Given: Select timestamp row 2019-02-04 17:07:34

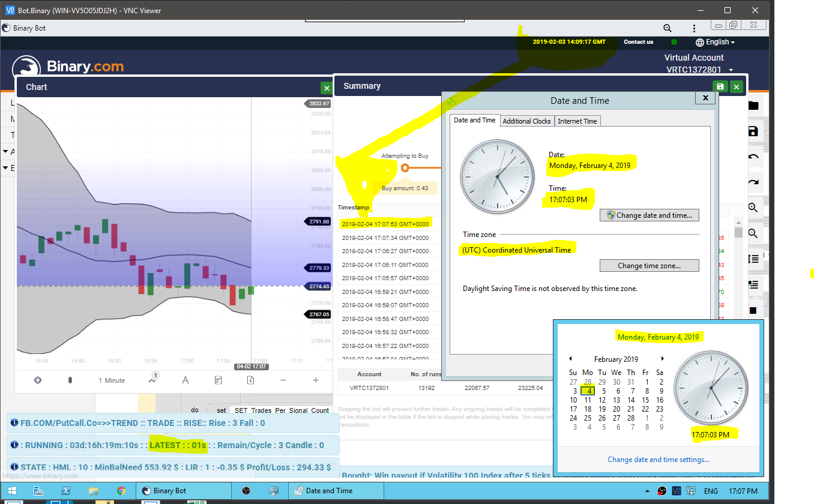Looking at the screenshot, I should [x=385, y=238].
